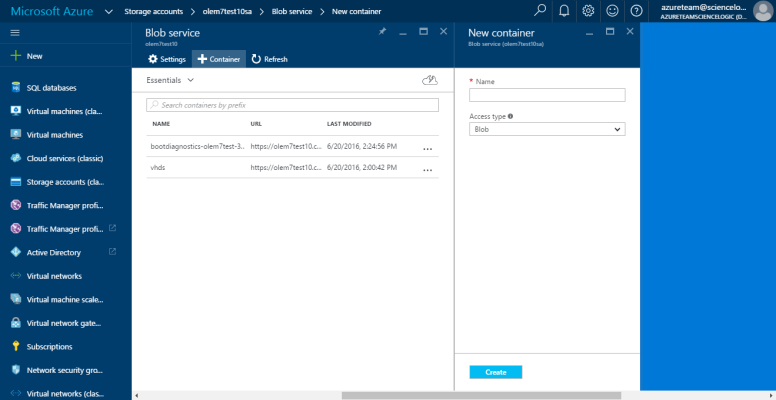Click the horizontal scrollbar thumb
776x400 pixels.
click(x=481, y=396)
